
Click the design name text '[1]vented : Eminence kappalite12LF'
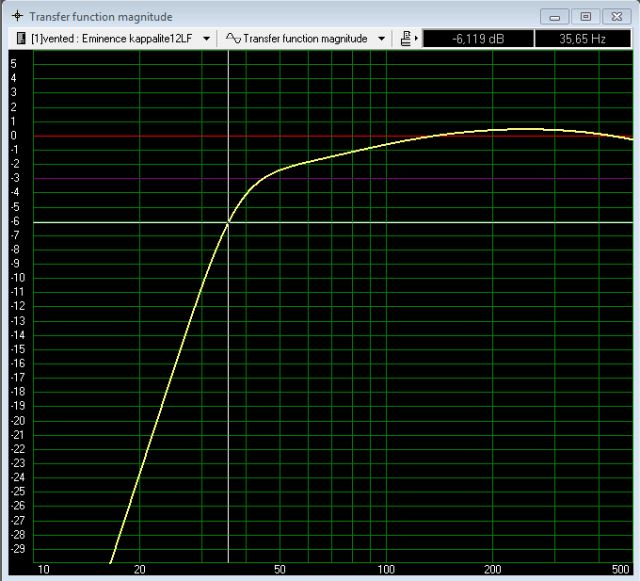tap(112, 39)
